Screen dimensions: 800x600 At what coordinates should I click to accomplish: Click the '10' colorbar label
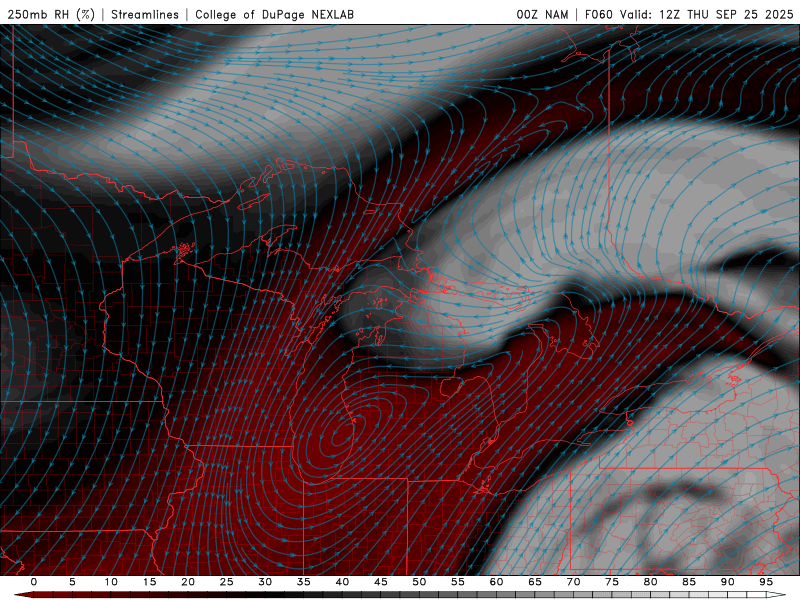pos(111,582)
